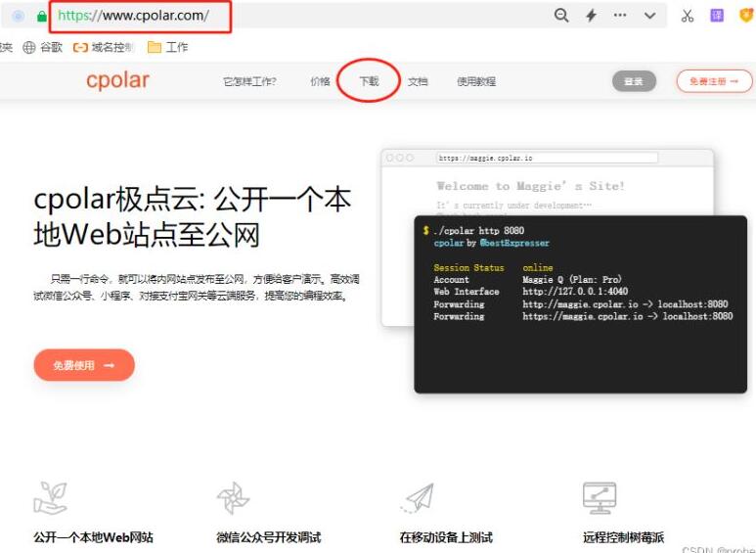The width and height of the screenshot is (756, 553).
Task: Open the 它怎样工作? nav item
Action: coord(249,81)
